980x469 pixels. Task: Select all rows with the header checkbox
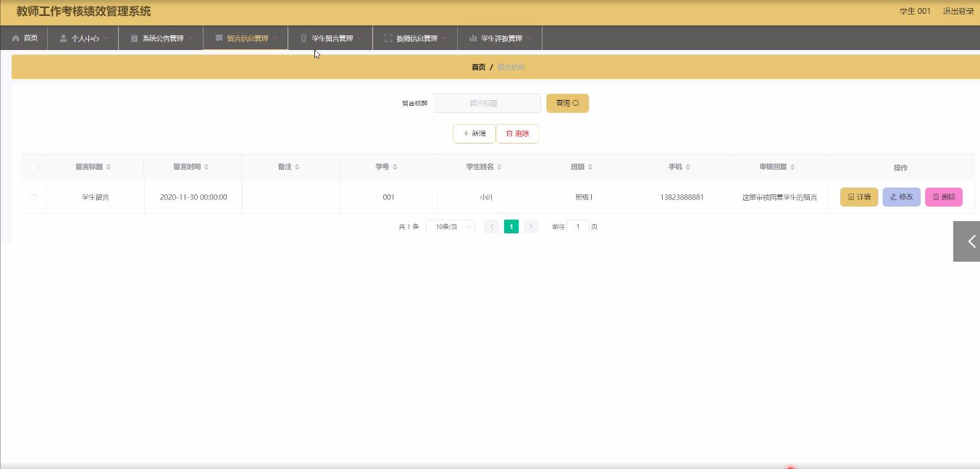[x=33, y=167]
